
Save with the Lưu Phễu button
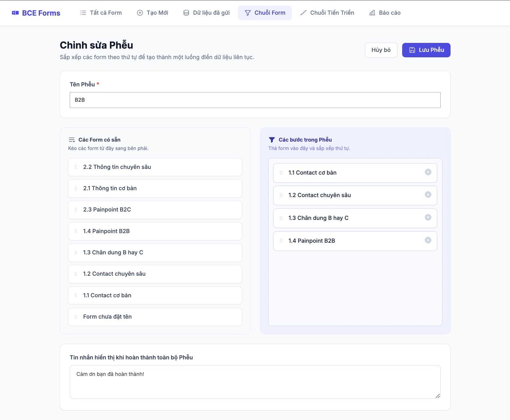[x=426, y=50]
